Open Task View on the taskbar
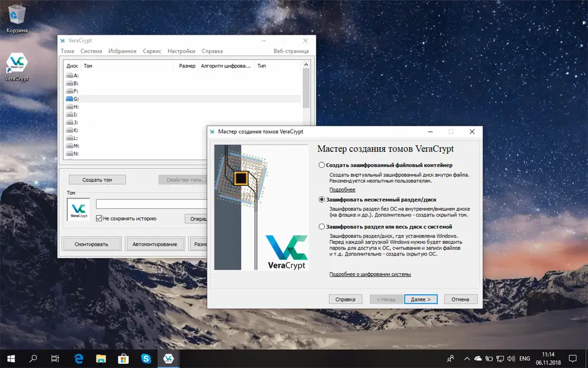 (x=55, y=359)
